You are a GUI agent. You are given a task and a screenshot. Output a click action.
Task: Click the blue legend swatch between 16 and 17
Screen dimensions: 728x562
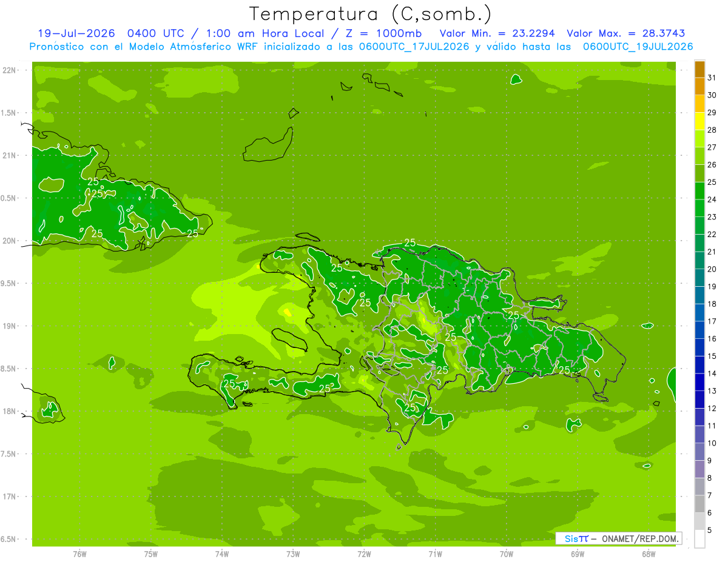(x=699, y=330)
